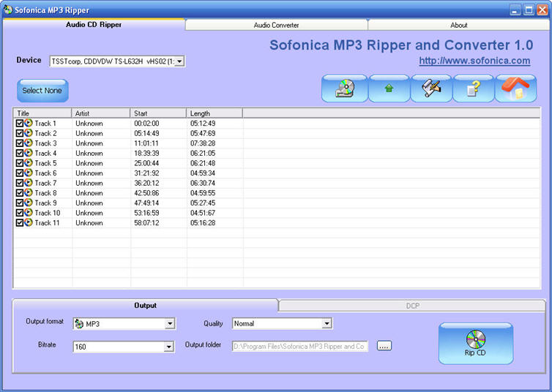Switch to the Audio Converter tab

(276, 25)
